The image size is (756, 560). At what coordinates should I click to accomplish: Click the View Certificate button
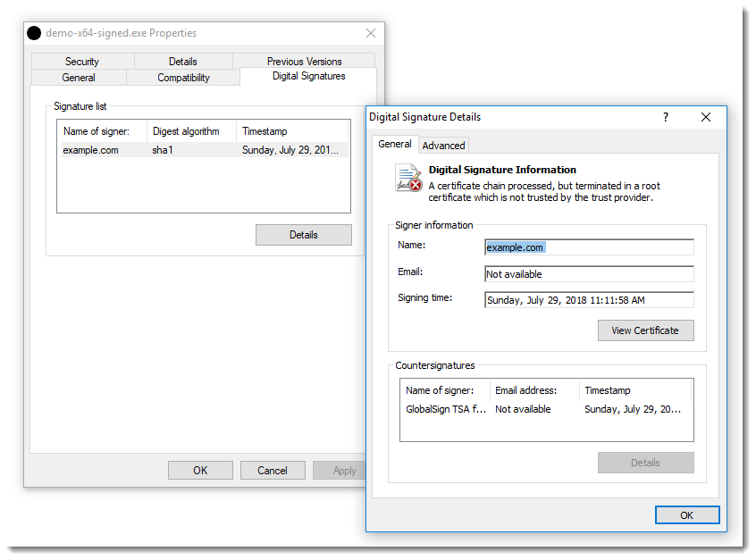[645, 330]
